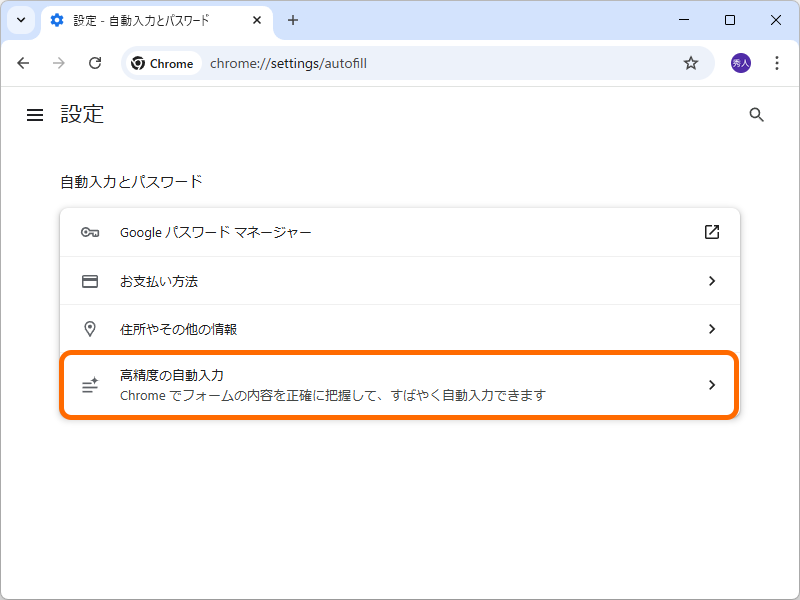800x600 pixels.
Task: Bookmark this page with the star icon
Action: (690, 62)
